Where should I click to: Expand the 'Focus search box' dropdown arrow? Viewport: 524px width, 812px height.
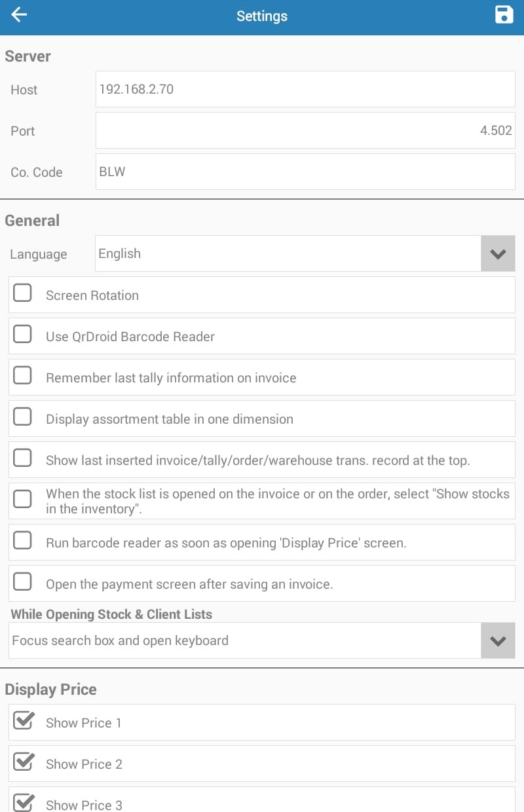click(x=498, y=640)
